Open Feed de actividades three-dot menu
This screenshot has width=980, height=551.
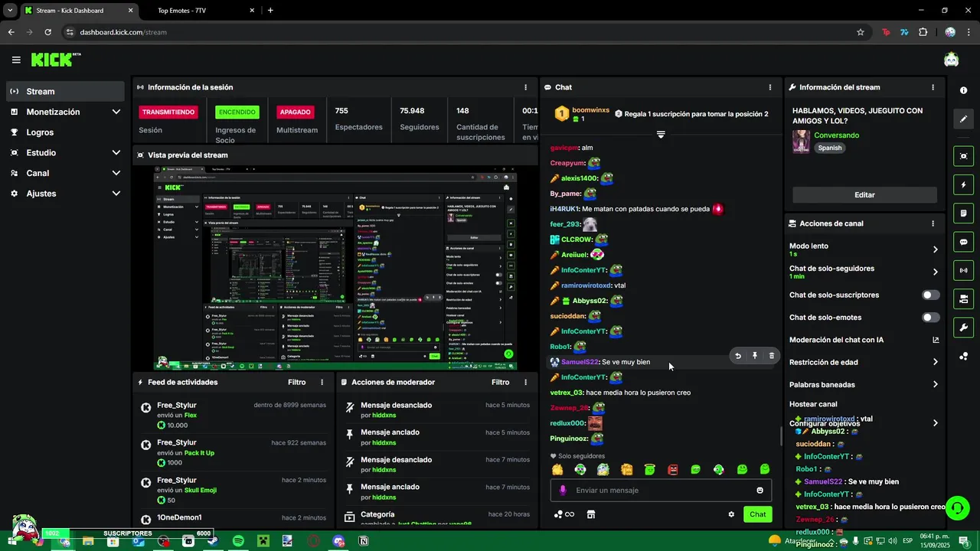click(322, 382)
